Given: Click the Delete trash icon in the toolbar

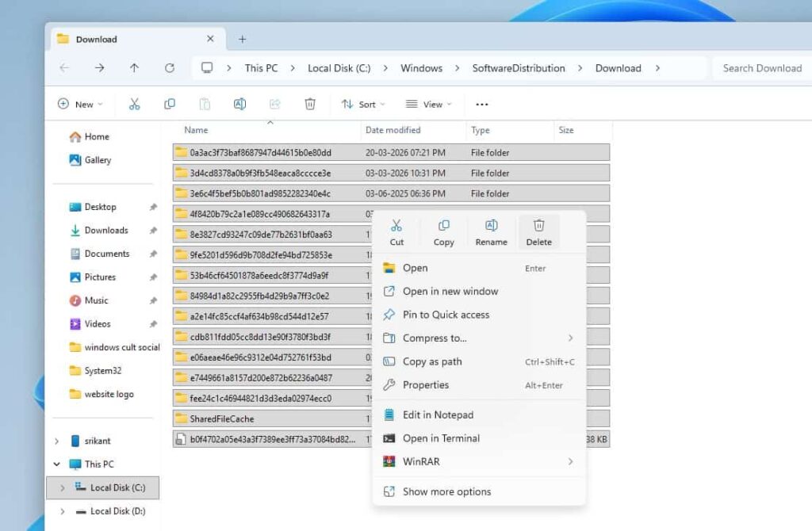Looking at the screenshot, I should click(x=310, y=104).
